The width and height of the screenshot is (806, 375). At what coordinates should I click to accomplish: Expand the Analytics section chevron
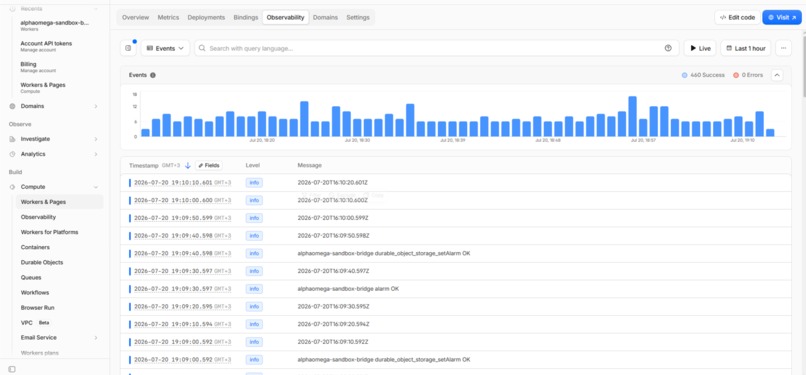[x=96, y=154]
